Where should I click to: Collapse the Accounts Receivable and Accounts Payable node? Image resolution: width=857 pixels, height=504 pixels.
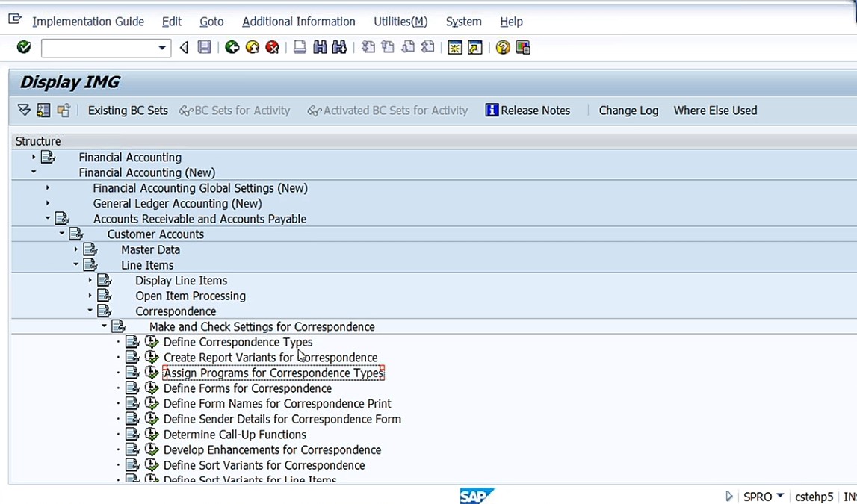pos(48,219)
